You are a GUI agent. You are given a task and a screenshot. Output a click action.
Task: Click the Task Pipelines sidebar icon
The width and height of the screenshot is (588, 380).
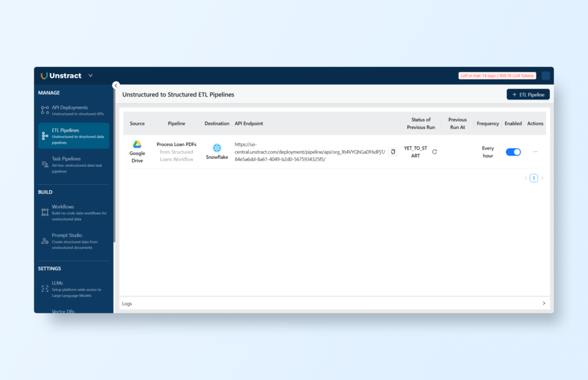(45, 164)
